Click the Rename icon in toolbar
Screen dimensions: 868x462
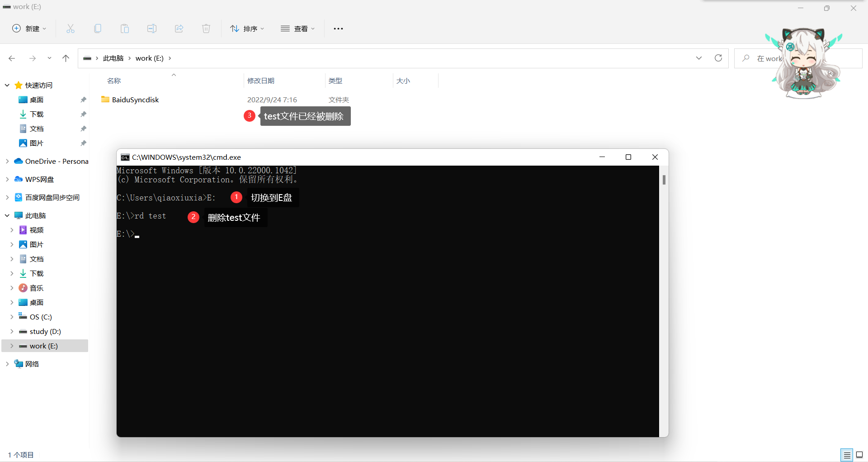click(152, 29)
